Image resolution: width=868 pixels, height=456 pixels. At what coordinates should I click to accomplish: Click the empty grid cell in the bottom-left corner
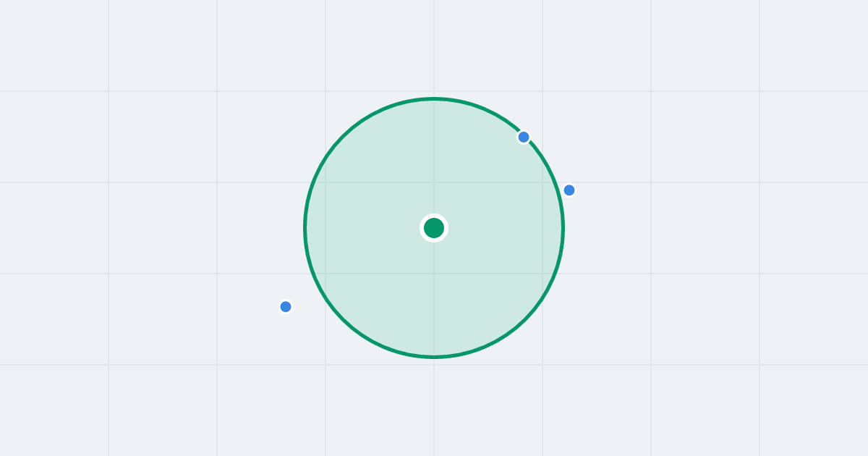click(x=54, y=410)
